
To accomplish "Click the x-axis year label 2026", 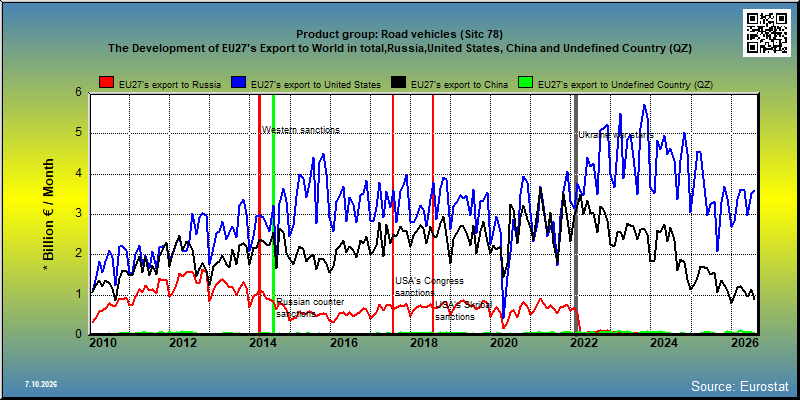I will (x=744, y=343).
